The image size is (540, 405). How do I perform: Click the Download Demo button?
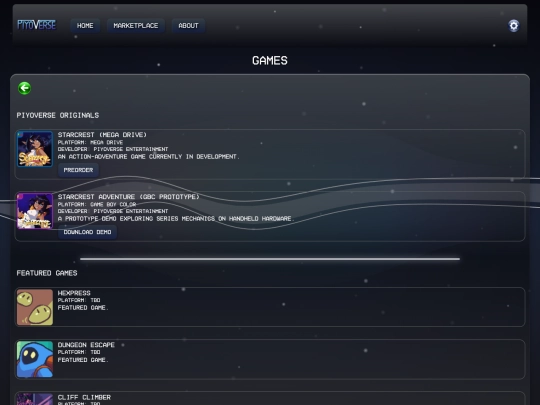tap(87, 232)
